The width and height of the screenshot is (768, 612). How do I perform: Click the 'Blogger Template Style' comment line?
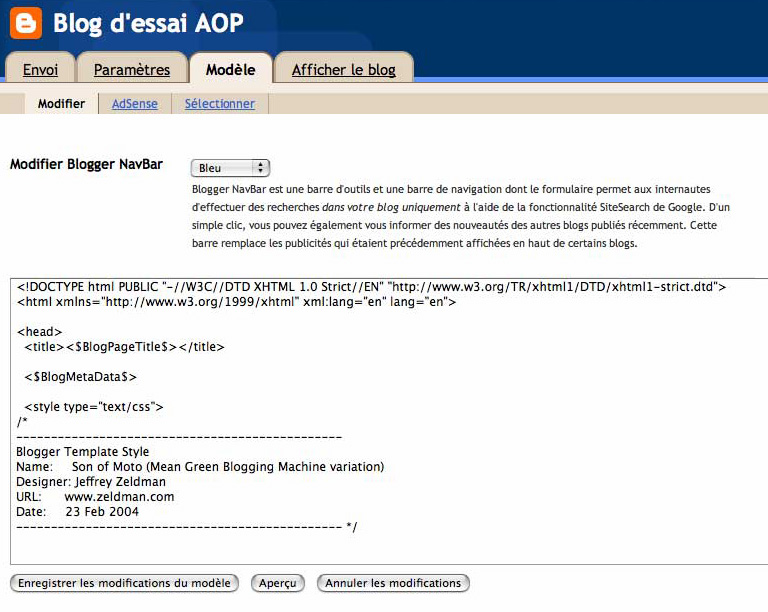83,451
